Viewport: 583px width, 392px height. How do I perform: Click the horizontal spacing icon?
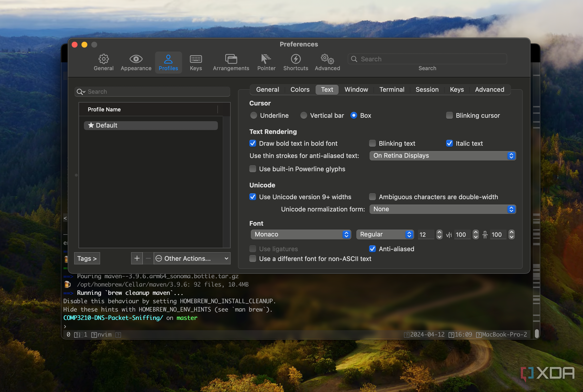[449, 235]
